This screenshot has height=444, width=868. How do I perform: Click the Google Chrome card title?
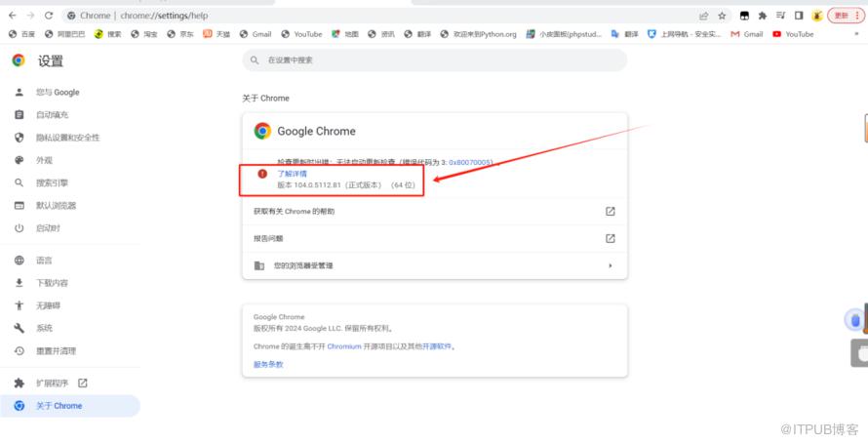point(316,131)
